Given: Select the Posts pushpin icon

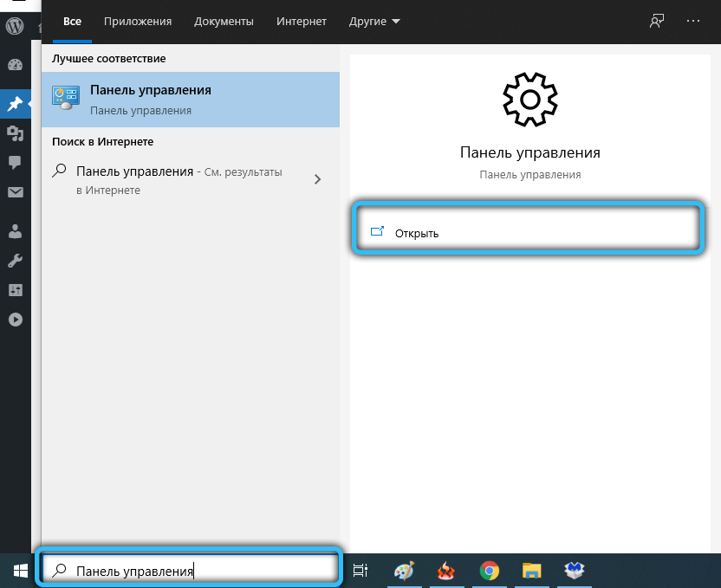Looking at the screenshot, I should click(x=15, y=104).
